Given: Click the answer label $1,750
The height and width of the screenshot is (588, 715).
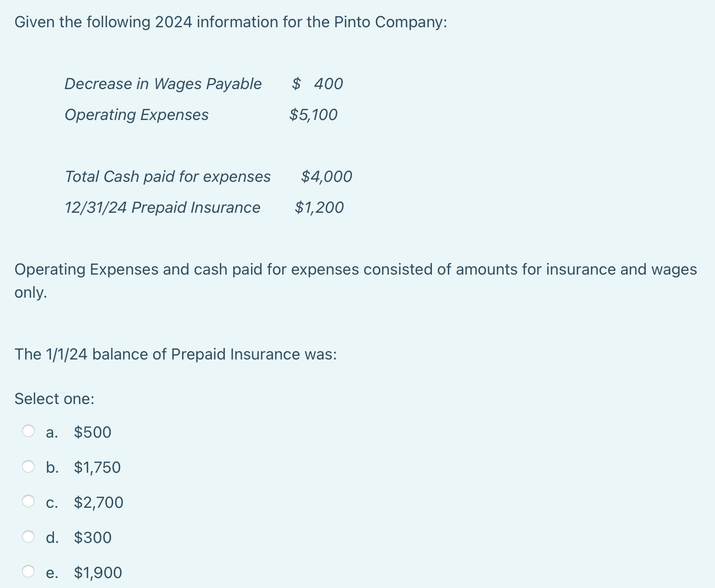Looking at the screenshot, I should coord(96,467).
